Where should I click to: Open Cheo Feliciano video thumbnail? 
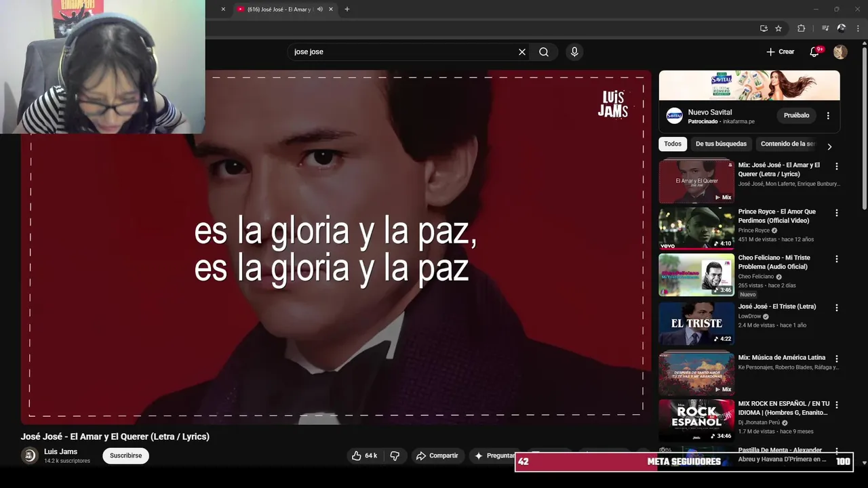pyautogui.click(x=696, y=274)
